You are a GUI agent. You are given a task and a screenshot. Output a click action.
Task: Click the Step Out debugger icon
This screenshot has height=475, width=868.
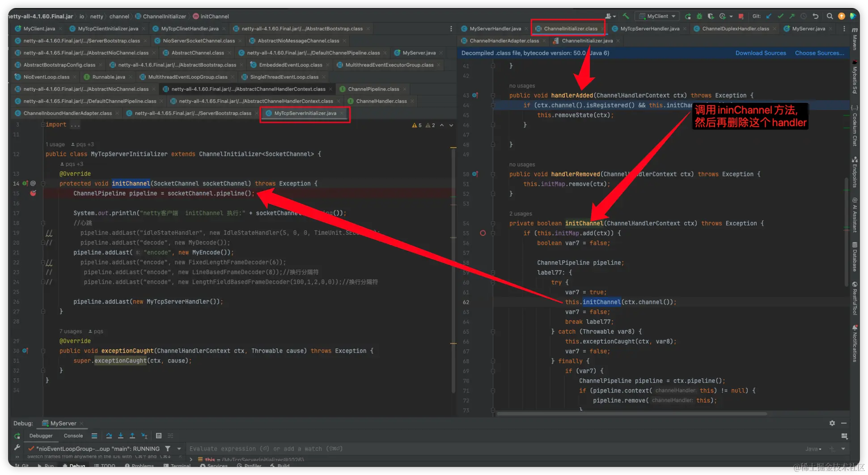132,436
